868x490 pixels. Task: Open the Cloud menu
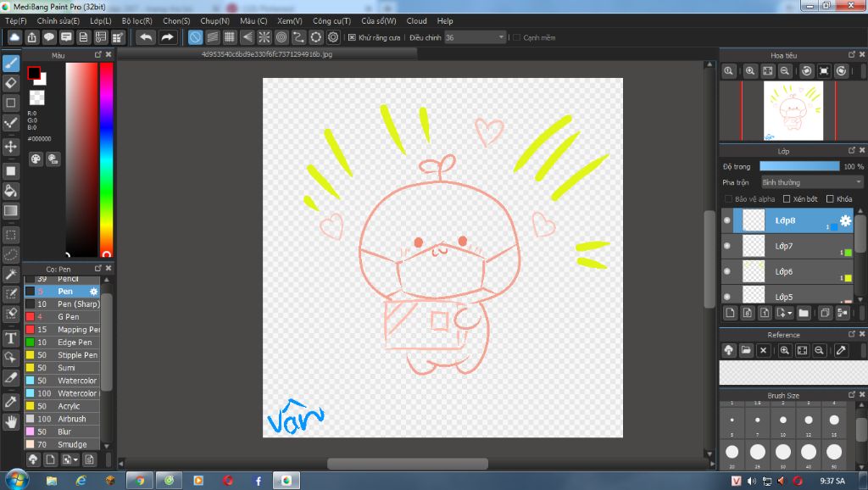coord(416,21)
